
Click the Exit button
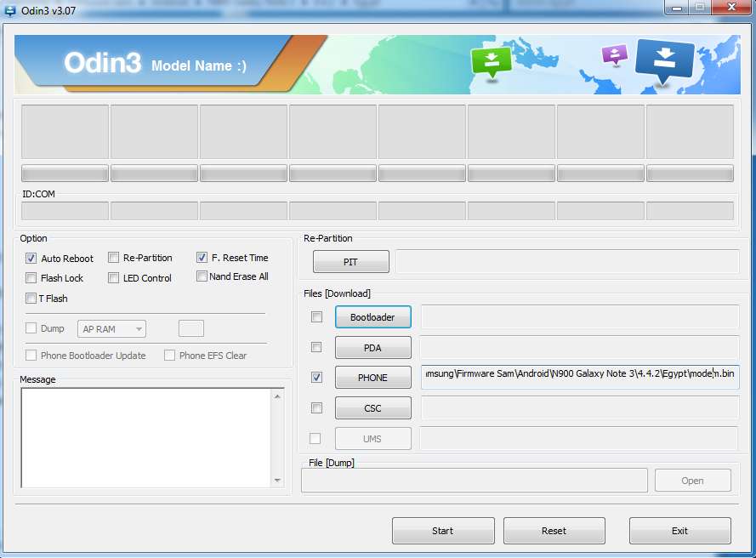[x=680, y=531]
